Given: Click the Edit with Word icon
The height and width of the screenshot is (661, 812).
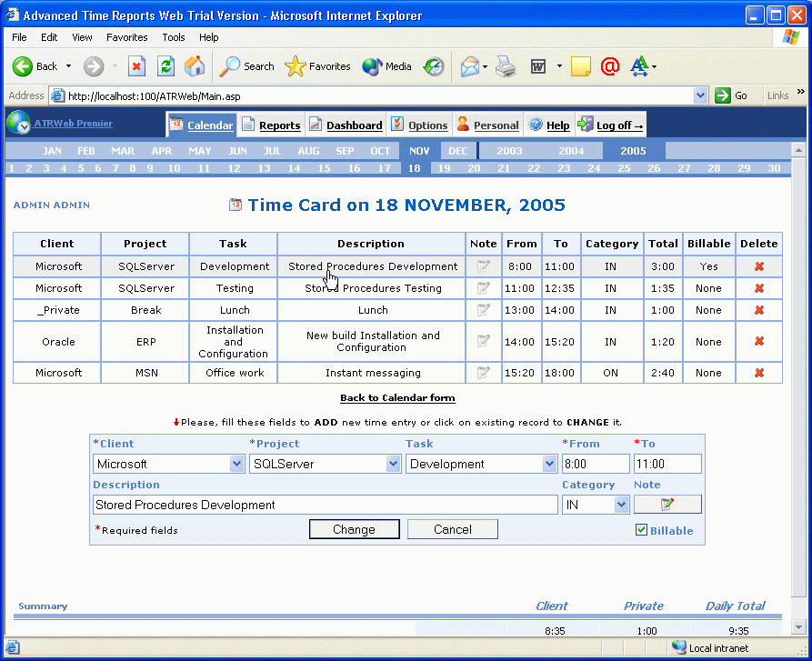Looking at the screenshot, I should [x=538, y=66].
